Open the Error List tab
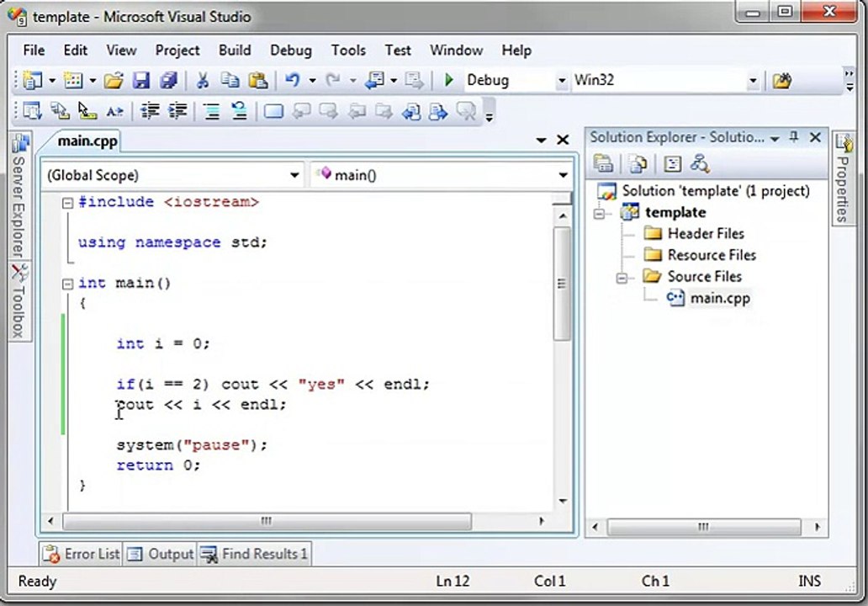868x606 pixels. tap(82, 553)
